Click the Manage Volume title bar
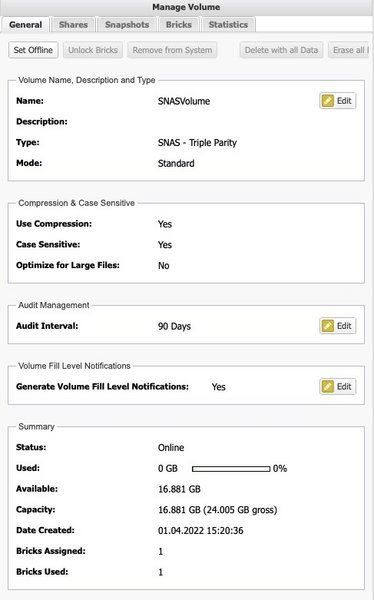The image size is (374, 600). tap(186, 7)
